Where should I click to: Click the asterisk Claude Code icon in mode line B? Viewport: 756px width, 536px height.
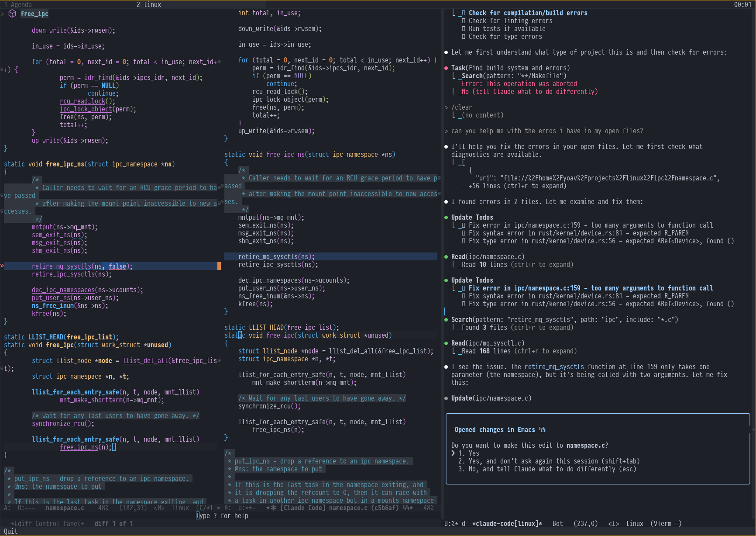pyautogui.click(x=271, y=508)
